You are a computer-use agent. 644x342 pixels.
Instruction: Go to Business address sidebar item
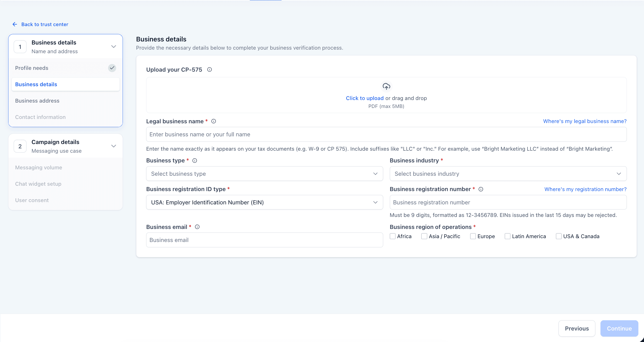click(x=66, y=101)
